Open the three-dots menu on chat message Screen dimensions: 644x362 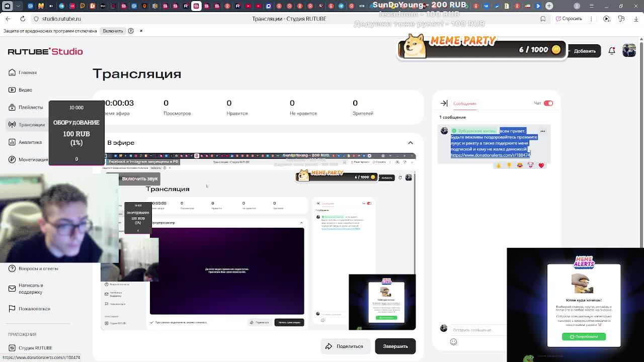click(x=542, y=131)
